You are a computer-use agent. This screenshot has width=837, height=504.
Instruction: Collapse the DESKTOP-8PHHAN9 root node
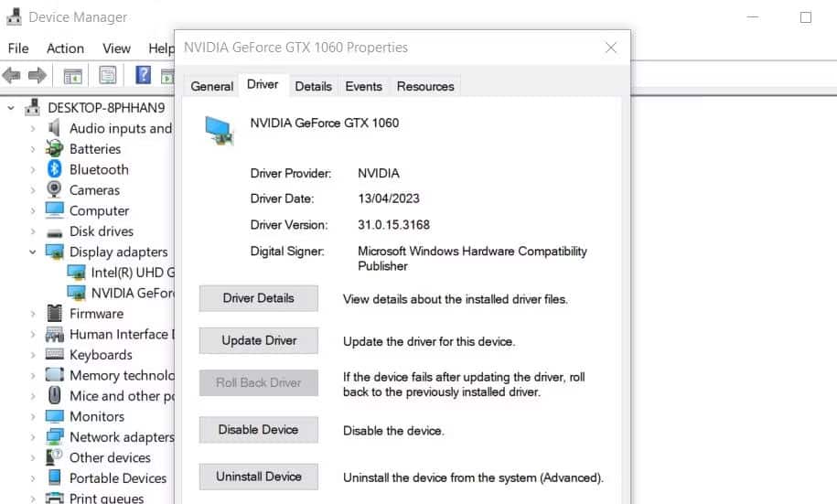(11, 108)
